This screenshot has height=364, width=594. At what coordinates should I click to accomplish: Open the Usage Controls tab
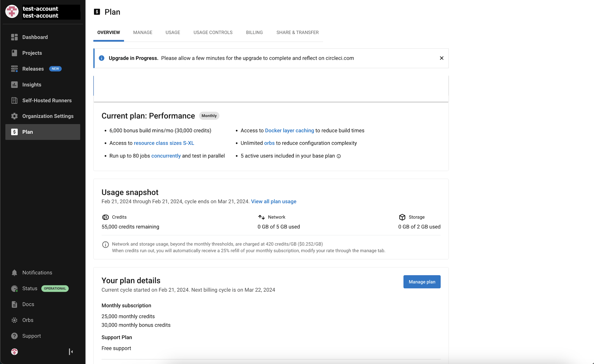coord(213,33)
